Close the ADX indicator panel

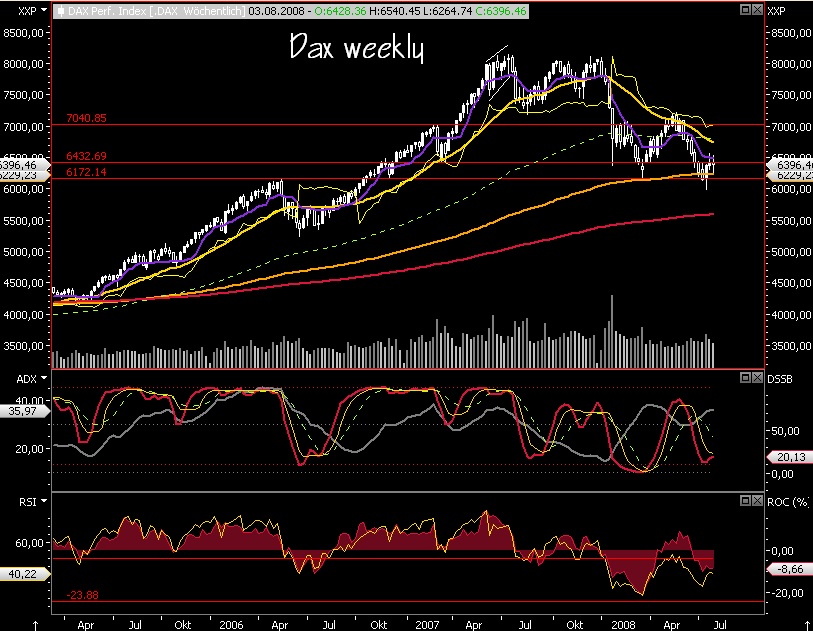[757, 377]
